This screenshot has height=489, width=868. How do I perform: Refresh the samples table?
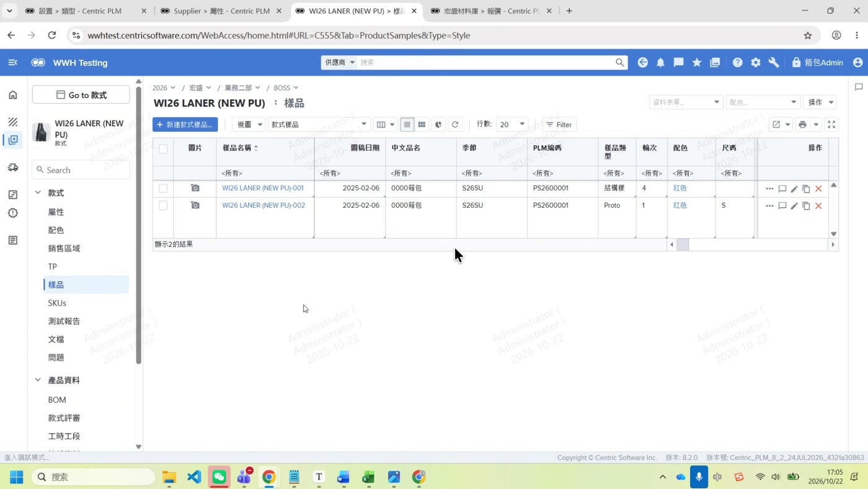click(455, 125)
